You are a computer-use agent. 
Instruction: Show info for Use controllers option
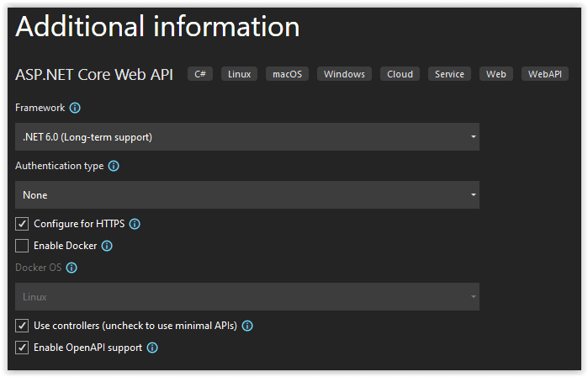[x=247, y=326]
